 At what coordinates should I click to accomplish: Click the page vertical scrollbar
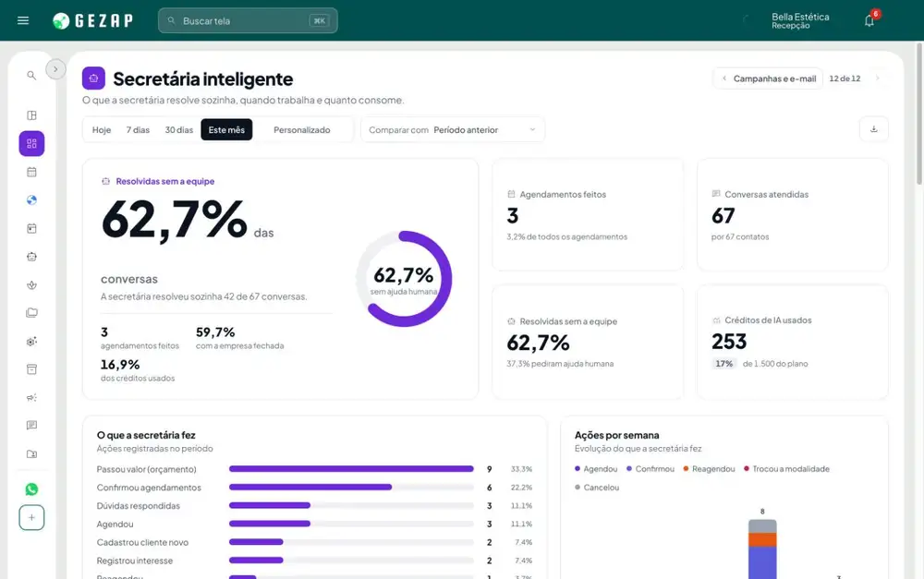(919, 114)
